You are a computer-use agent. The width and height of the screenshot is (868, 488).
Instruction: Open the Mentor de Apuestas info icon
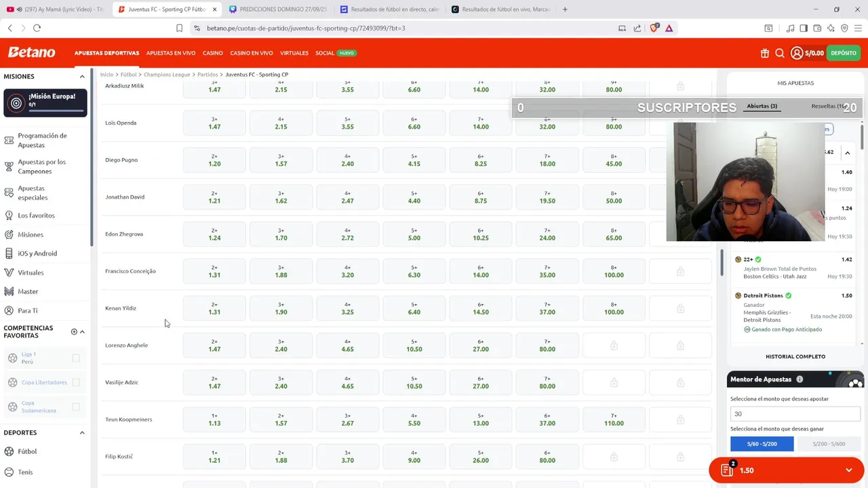[800, 380]
